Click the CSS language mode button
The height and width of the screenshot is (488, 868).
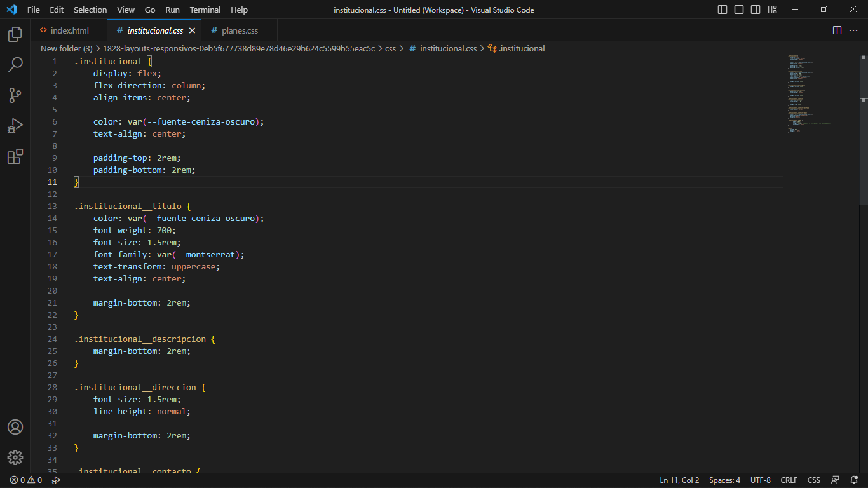pyautogui.click(x=813, y=480)
